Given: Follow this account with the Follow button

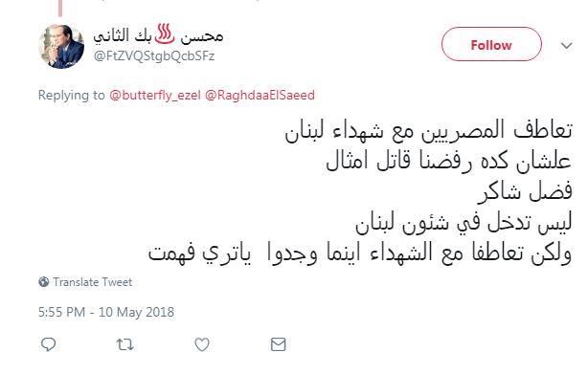Looking at the screenshot, I should tap(491, 44).
